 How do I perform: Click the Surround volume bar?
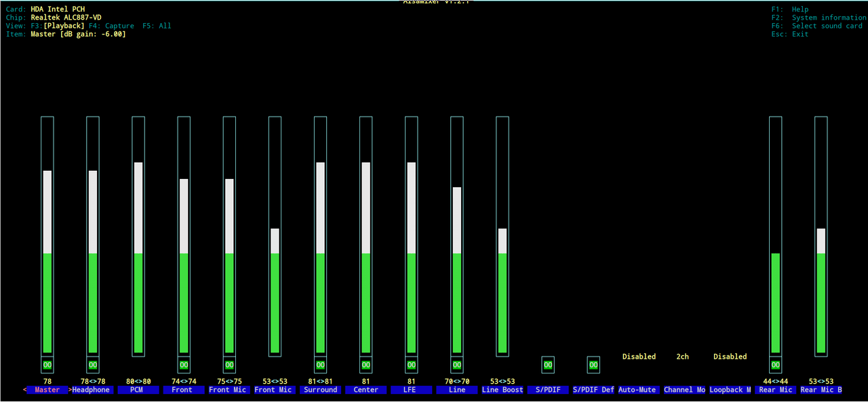320,236
